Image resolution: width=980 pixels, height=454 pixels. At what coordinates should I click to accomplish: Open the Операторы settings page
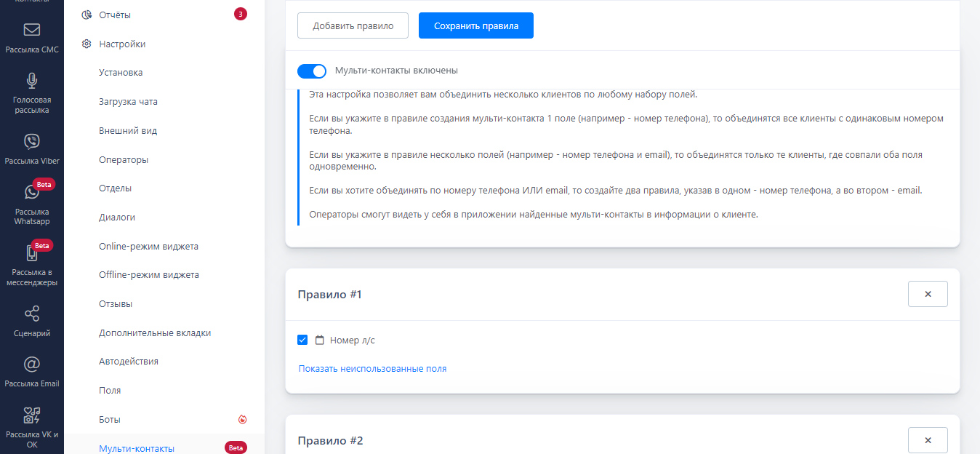pyautogui.click(x=124, y=160)
